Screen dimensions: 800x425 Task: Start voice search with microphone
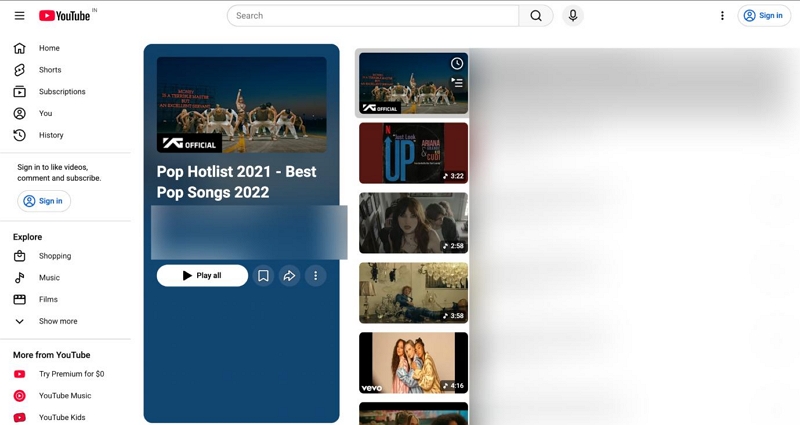tap(573, 16)
